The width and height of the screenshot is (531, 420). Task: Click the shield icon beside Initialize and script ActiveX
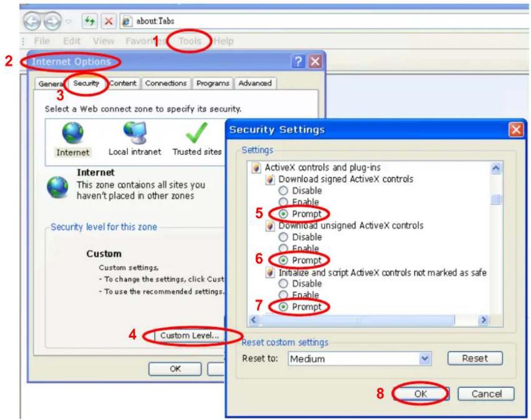click(270, 273)
